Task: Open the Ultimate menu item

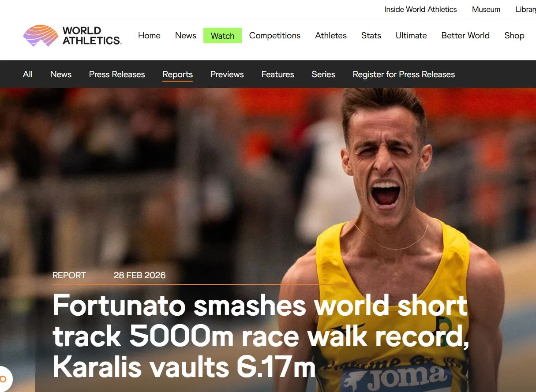Action: coord(411,36)
